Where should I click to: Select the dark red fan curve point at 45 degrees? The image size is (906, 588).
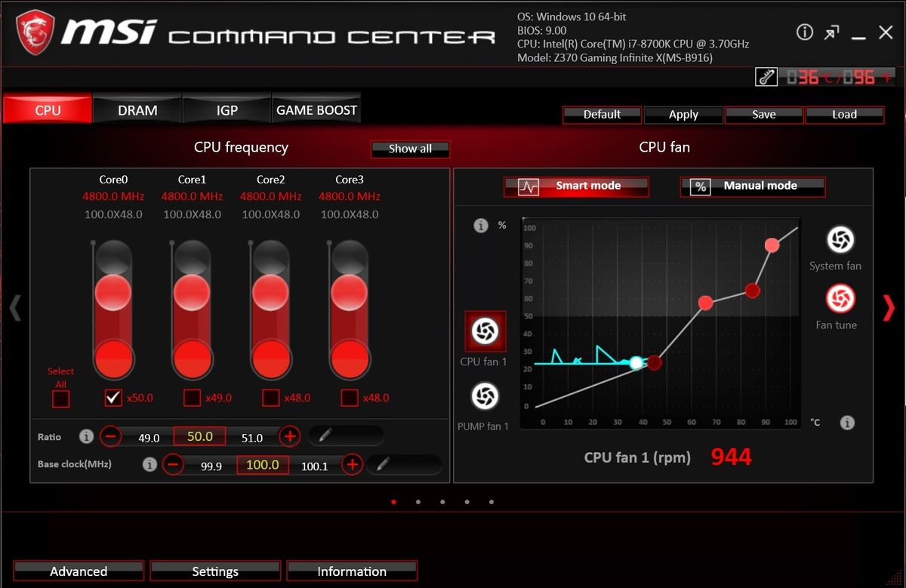click(x=654, y=363)
